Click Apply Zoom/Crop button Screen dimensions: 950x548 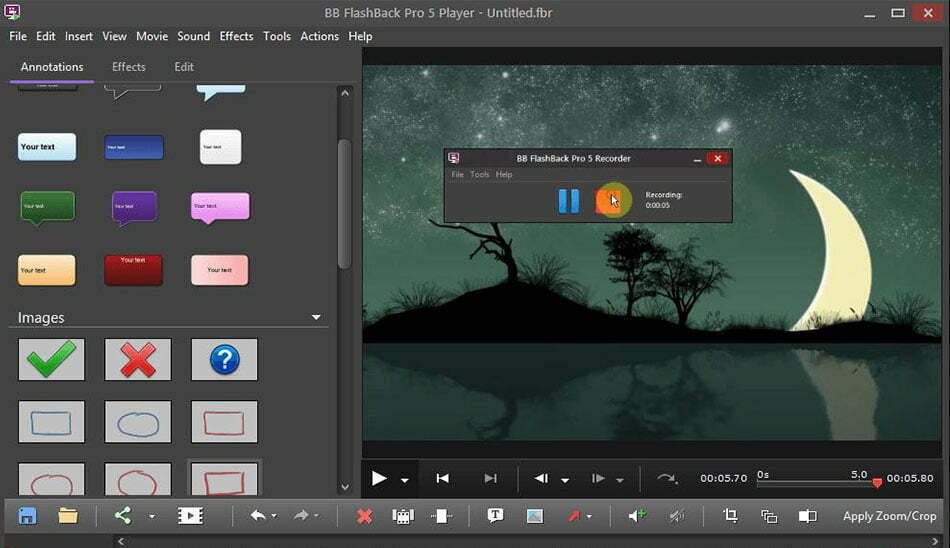[x=889, y=516]
